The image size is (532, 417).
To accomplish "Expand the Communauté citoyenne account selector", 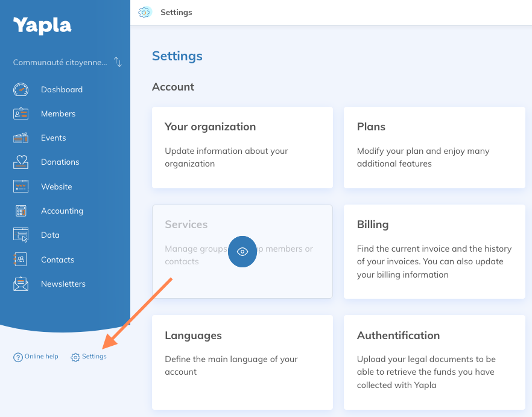I will click(x=60, y=63).
